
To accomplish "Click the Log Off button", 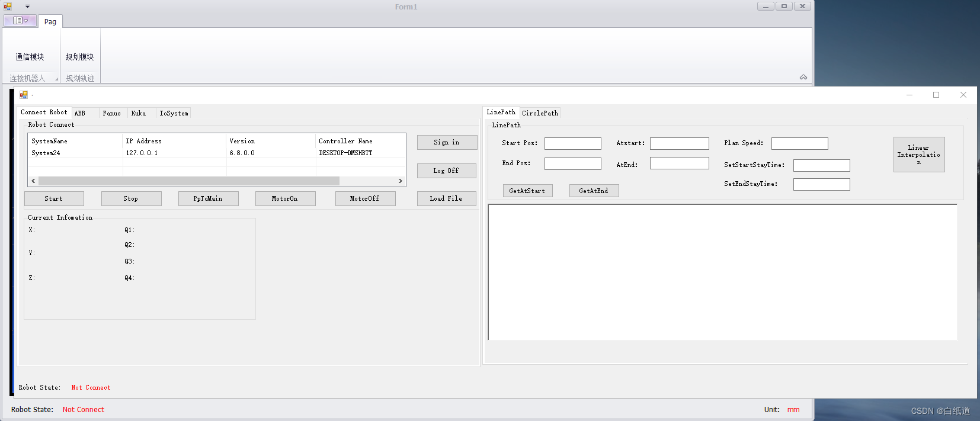I will click(x=446, y=171).
